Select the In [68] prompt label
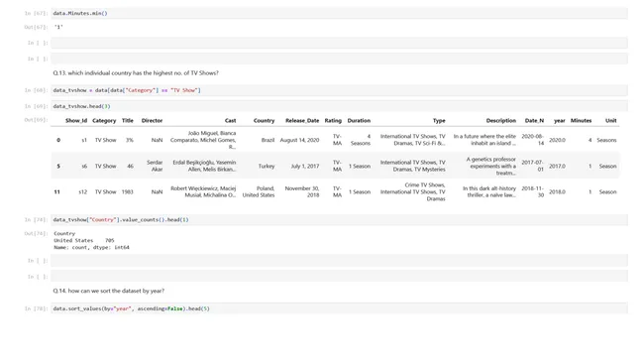Screen dimensions: 644x363 tap(36, 90)
